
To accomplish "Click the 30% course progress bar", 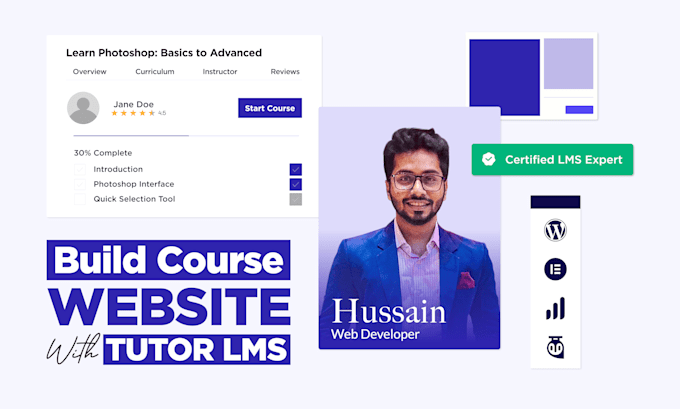I will [x=186, y=136].
